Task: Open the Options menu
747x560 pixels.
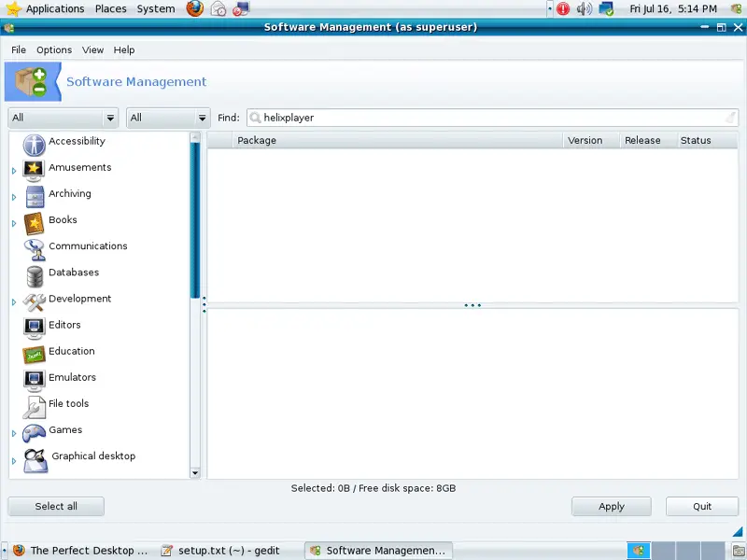Action: [x=54, y=50]
